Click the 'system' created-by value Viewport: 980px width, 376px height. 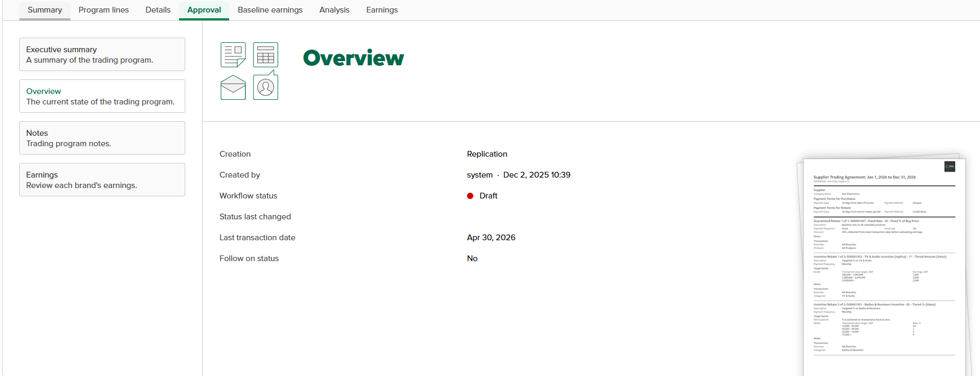point(480,175)
